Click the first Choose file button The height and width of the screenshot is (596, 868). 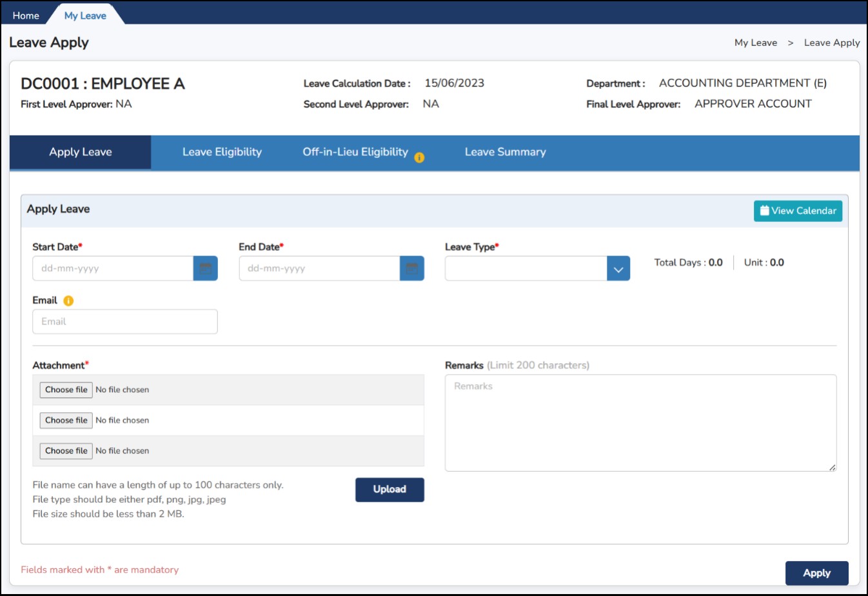coord(66,390)
